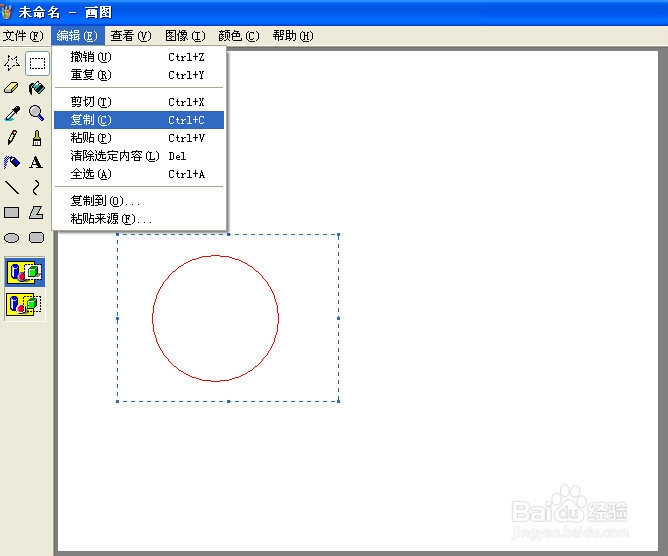Viewport: 668px width, 556px height.
Task: Choose 重复 in the Edit menu
Action: coord(139,75)
